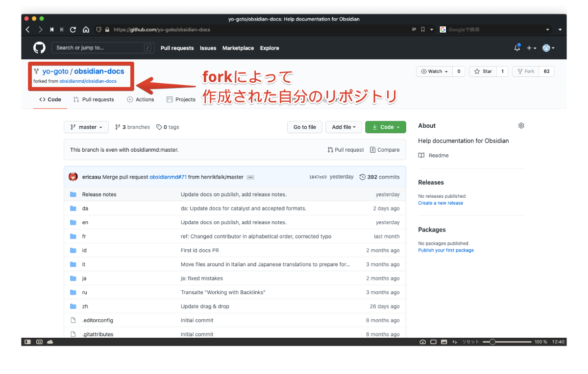
Task: Reload the page
Action: (x=73, y=29)
